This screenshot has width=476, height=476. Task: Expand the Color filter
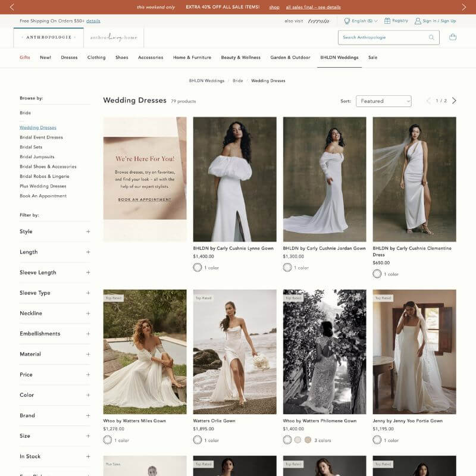[x=55, y=395]
